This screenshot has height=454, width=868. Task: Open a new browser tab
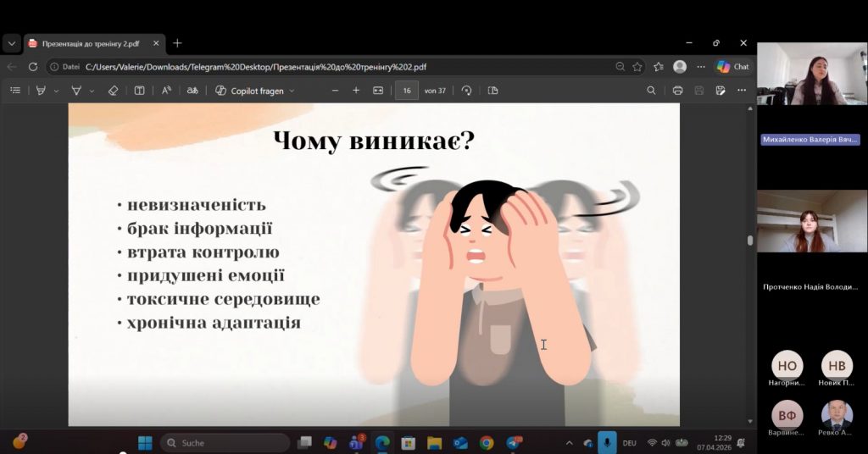(x=177, y=43)
